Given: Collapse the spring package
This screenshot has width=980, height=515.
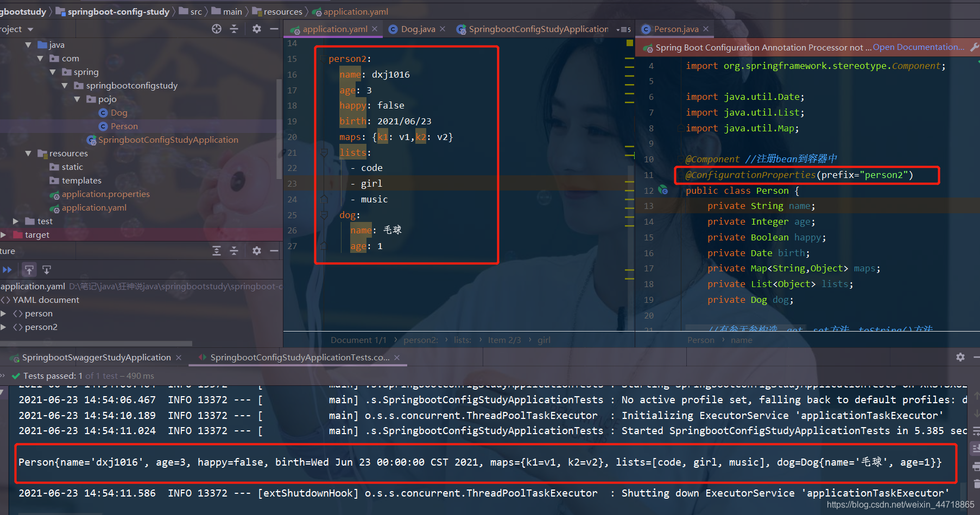Looking at the screenshot, I should pyautogui.click(x=53, y=72).
